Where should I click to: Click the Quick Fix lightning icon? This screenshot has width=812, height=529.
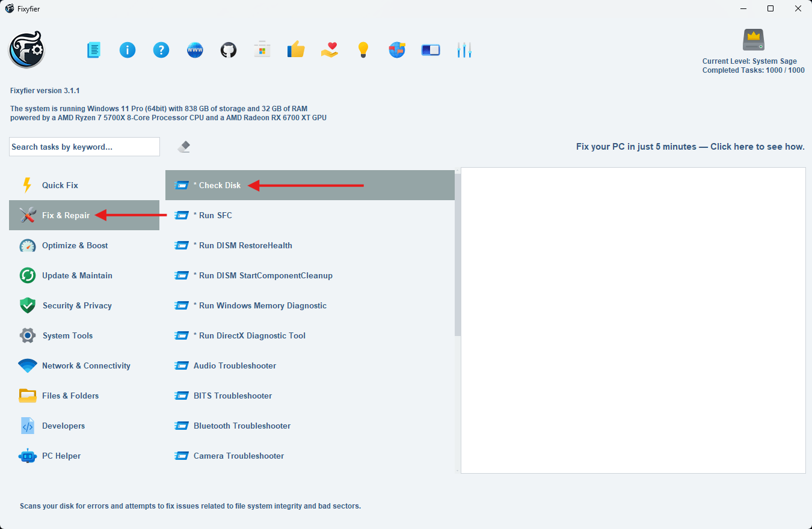pyautogui.click(x=27, y=185)
